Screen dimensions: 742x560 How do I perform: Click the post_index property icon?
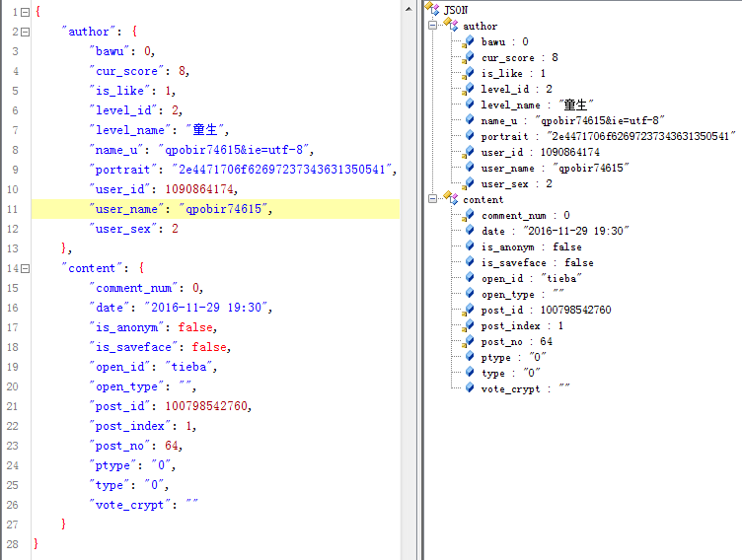click(x=469, y=325)
